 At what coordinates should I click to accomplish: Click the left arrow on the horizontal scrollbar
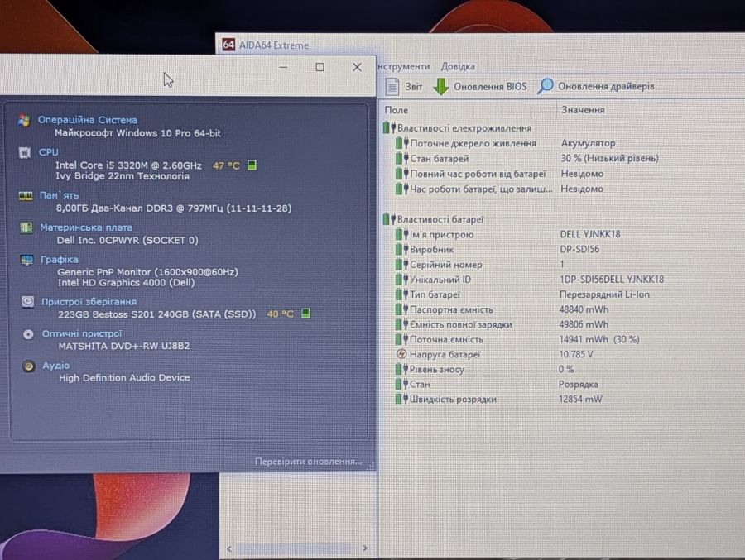tap(229, 548)
